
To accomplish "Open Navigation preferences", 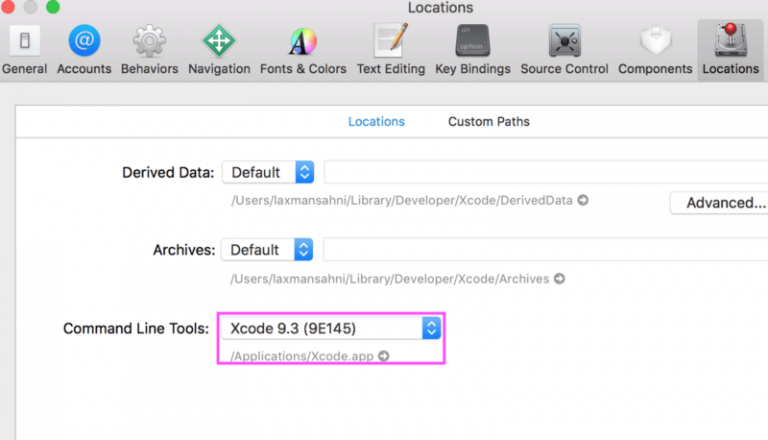I will 219,49.
